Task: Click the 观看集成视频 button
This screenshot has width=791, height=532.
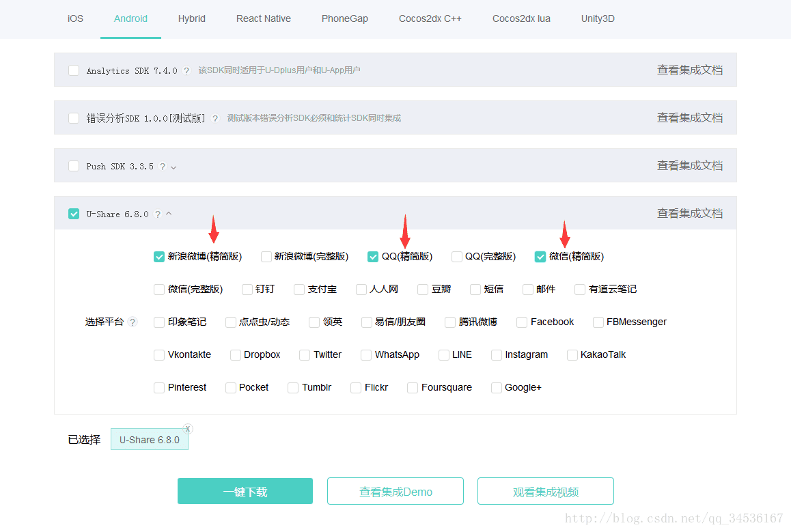Action: [546, 491]
